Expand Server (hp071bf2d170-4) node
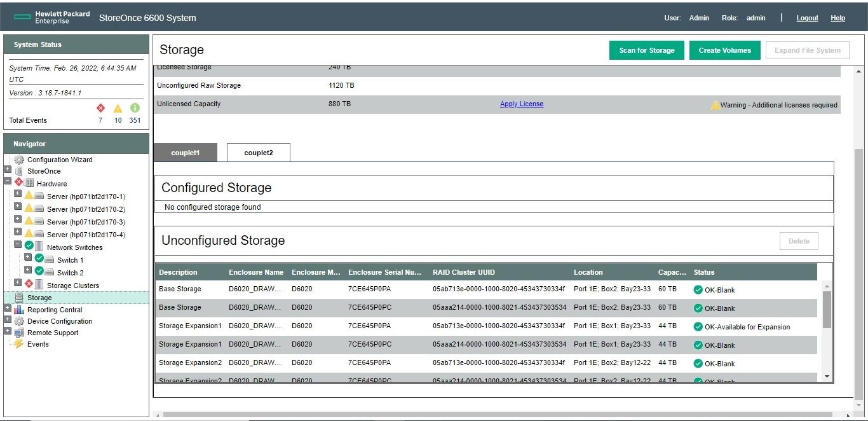The image size is (868, 421). pos(18,231)
